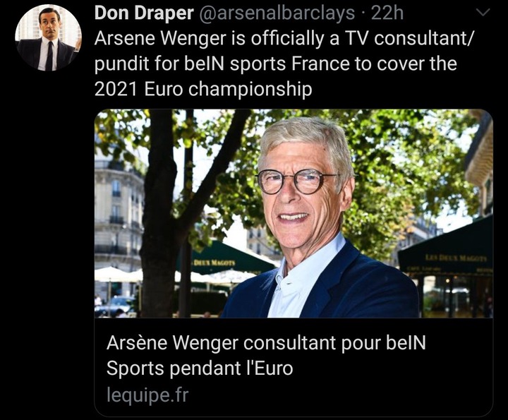Open Don Draper's profile avatar
Image resolution: width=508 pixels, height=420 pixels.
pos(48,37)
